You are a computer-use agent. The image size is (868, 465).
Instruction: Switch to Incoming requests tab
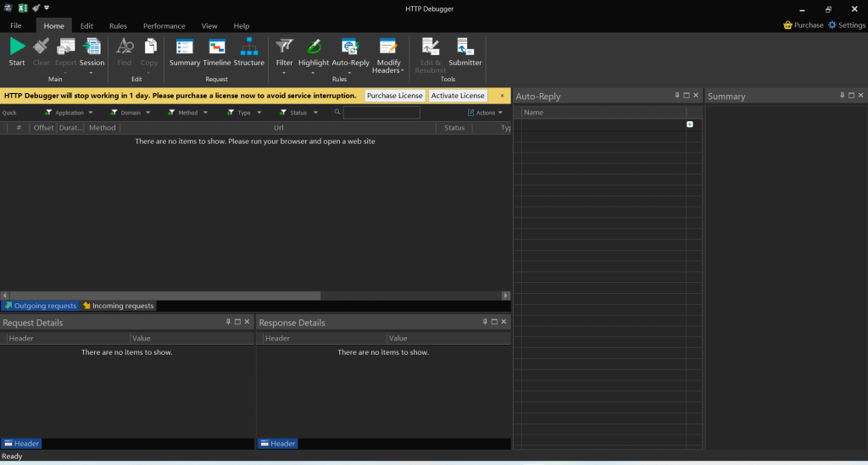point(119,306)
